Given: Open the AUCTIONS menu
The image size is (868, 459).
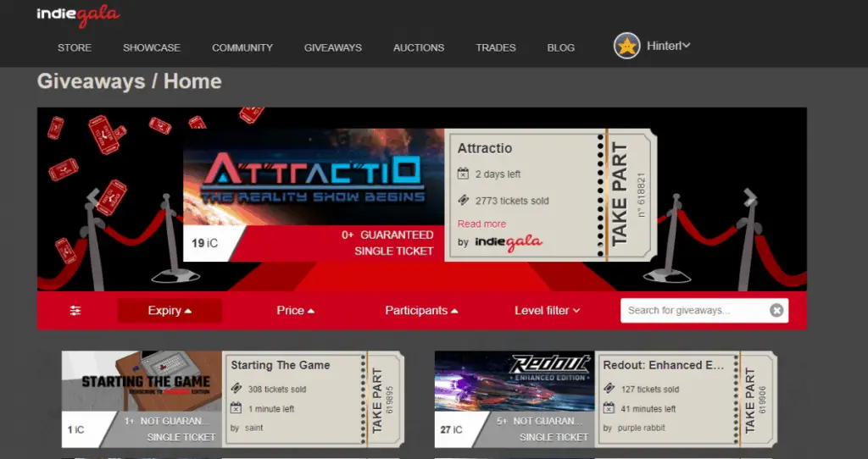Looking at the screenshot, I should [x=419, y=47].
